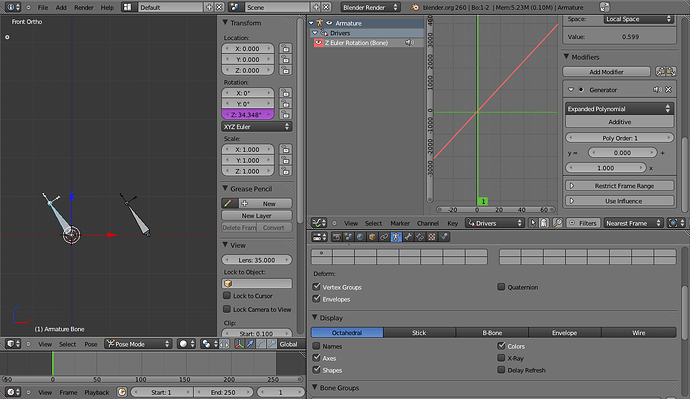Open the Expanded Polynomial type dropdown
Screen dimensions: 690x399
619,109
